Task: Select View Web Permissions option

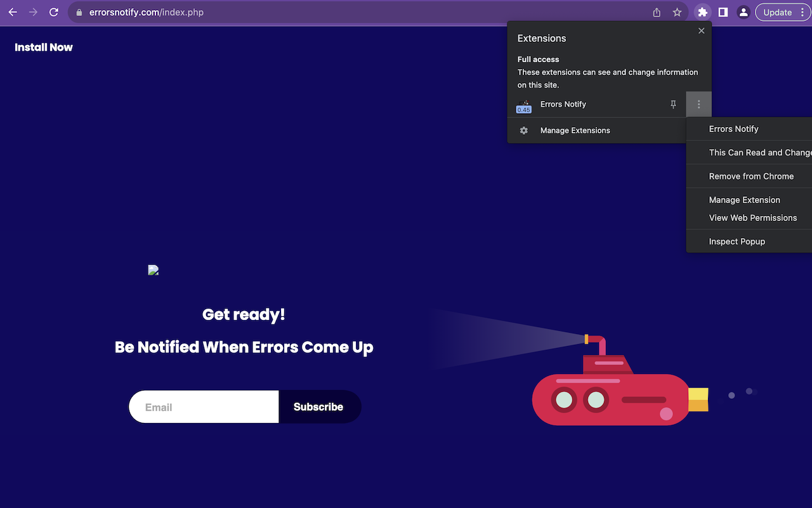Action: click(x=752, y=218)
